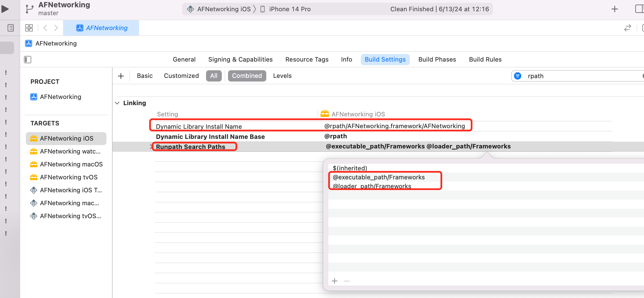Image resolution: width=644 pixels, height=298 pixels.
Task: Show Basic build settings
Action: 145,76
